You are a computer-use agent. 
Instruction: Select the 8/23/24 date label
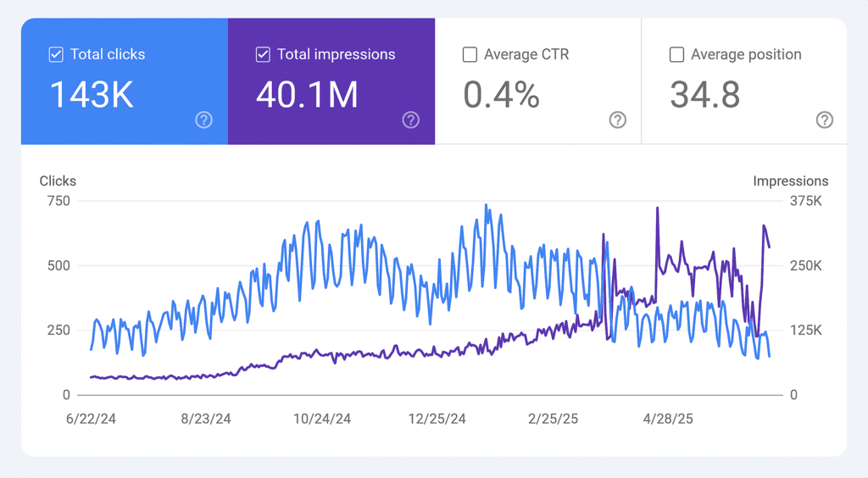[x=207, y=419]
